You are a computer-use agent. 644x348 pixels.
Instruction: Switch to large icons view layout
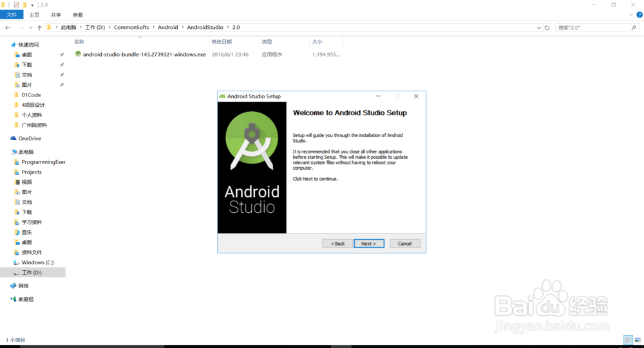click(x=638, y=340)
